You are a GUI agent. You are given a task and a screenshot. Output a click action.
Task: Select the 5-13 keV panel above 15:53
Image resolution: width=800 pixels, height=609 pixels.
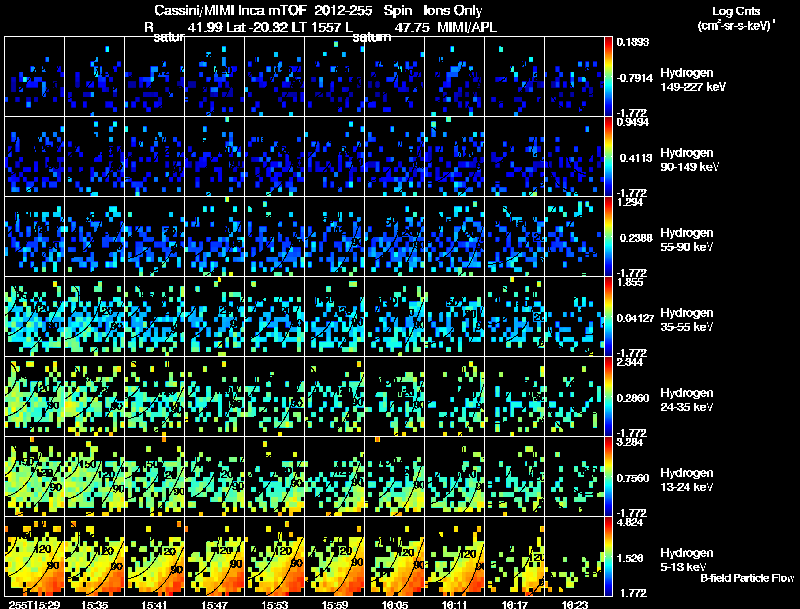pos(274,556)
